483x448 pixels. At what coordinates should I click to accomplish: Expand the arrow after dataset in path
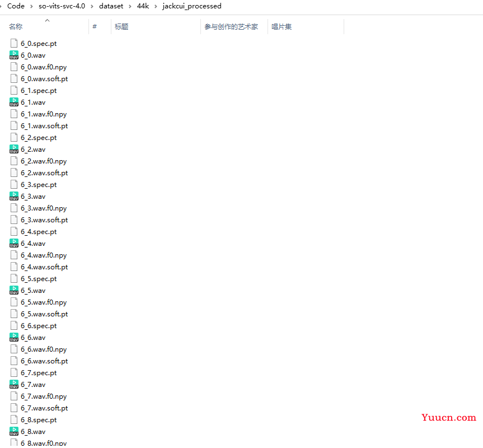click(130, 7)
